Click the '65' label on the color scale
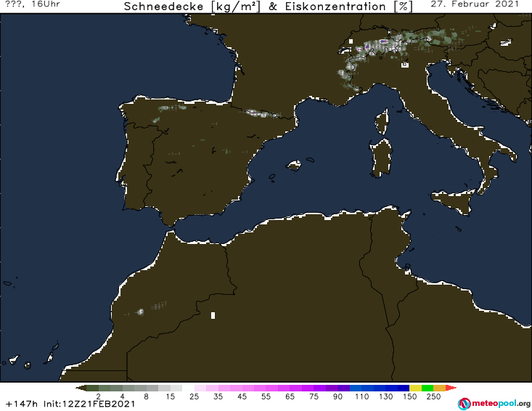The height and width of the screenshot is (411, 532). coord(290,396)
